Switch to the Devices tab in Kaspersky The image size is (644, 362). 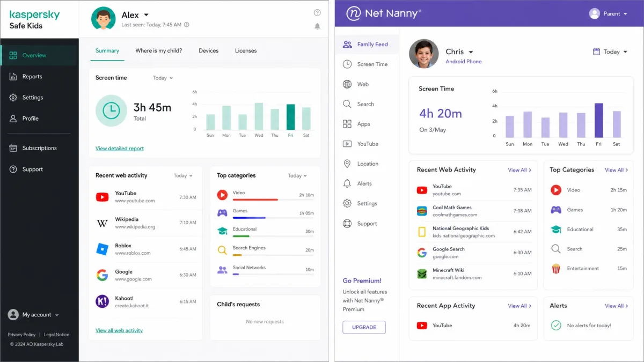tap(209, 51)
